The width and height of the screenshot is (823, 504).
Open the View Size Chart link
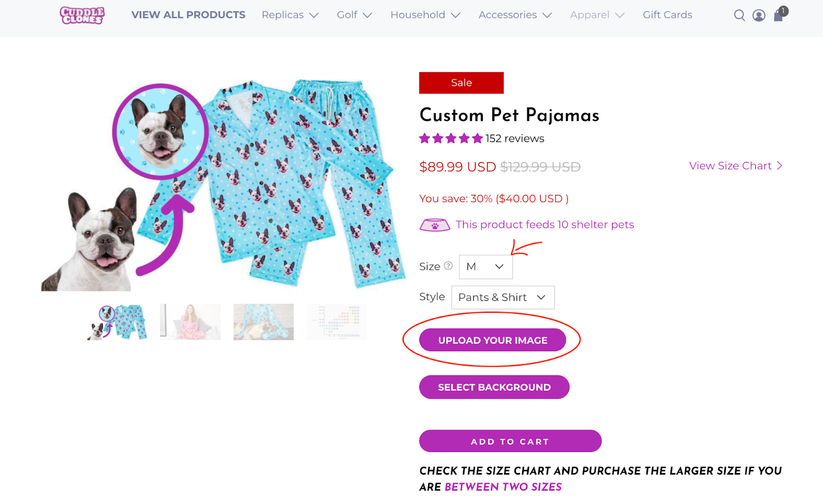[x=735, y=166]
